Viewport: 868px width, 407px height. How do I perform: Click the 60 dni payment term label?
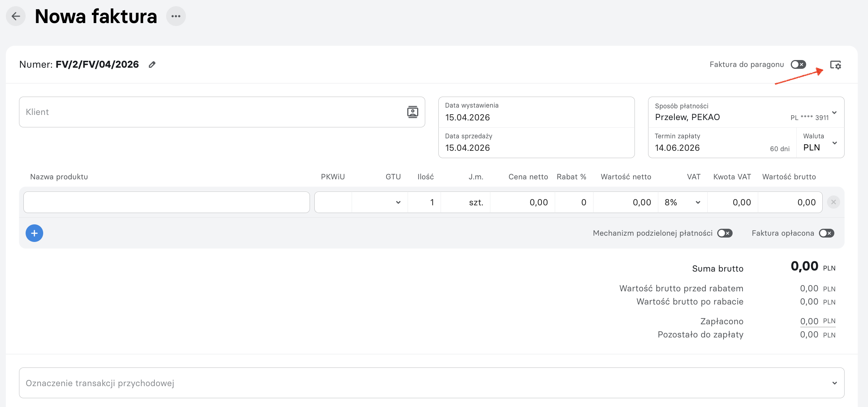(779, 149)
